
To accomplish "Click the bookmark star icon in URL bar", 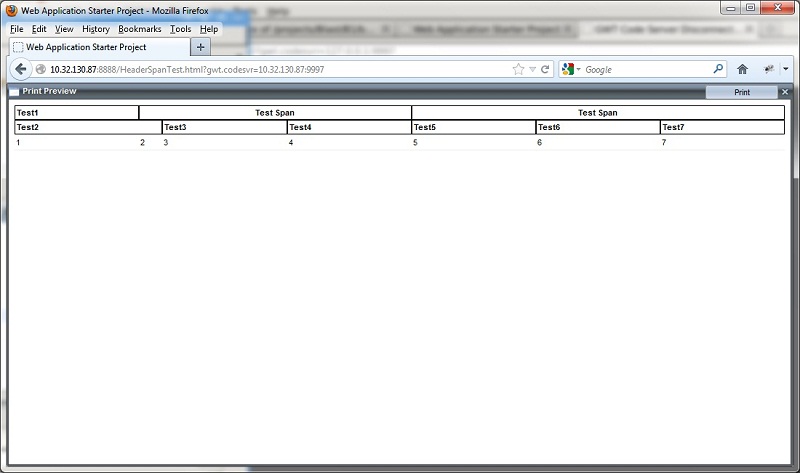I will (518, 70).
